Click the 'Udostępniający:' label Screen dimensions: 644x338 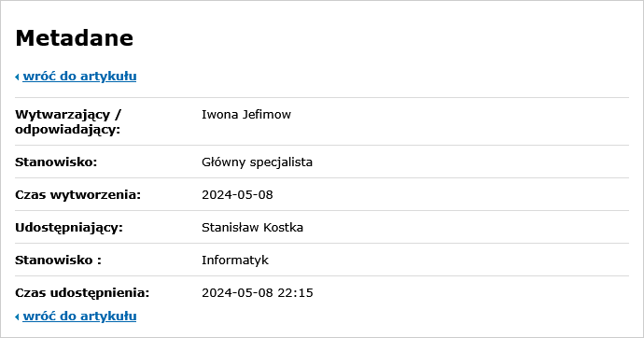coord(69,228)
